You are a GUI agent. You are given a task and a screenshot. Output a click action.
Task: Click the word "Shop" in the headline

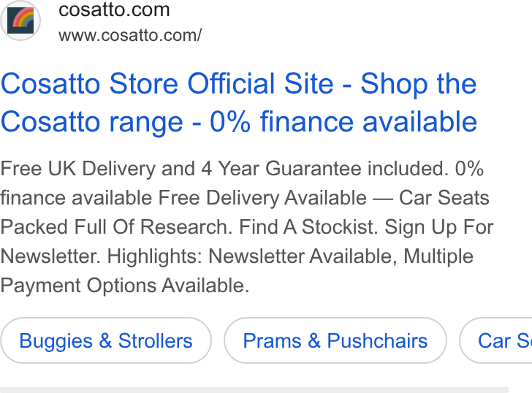coord(394,84)
